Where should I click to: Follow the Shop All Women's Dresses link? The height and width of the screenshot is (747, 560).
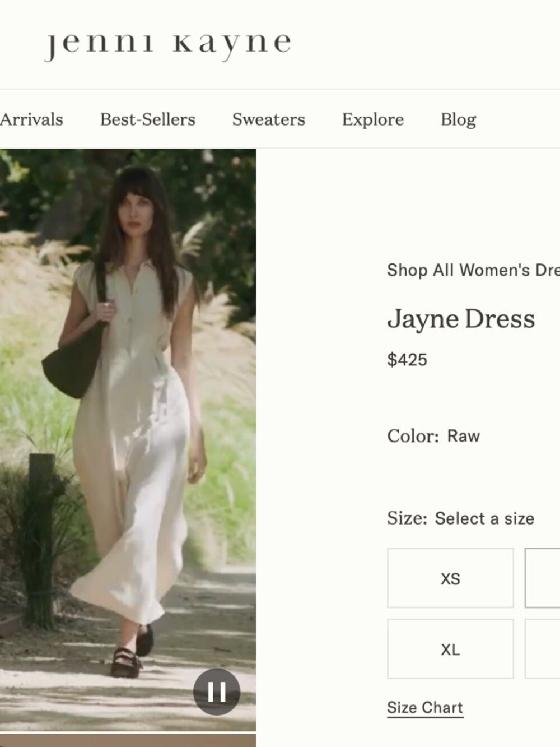pos(473,270)
